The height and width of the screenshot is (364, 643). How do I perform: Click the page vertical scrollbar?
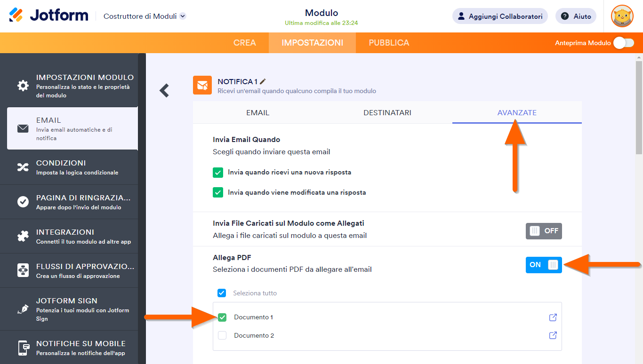pos(639,107)
